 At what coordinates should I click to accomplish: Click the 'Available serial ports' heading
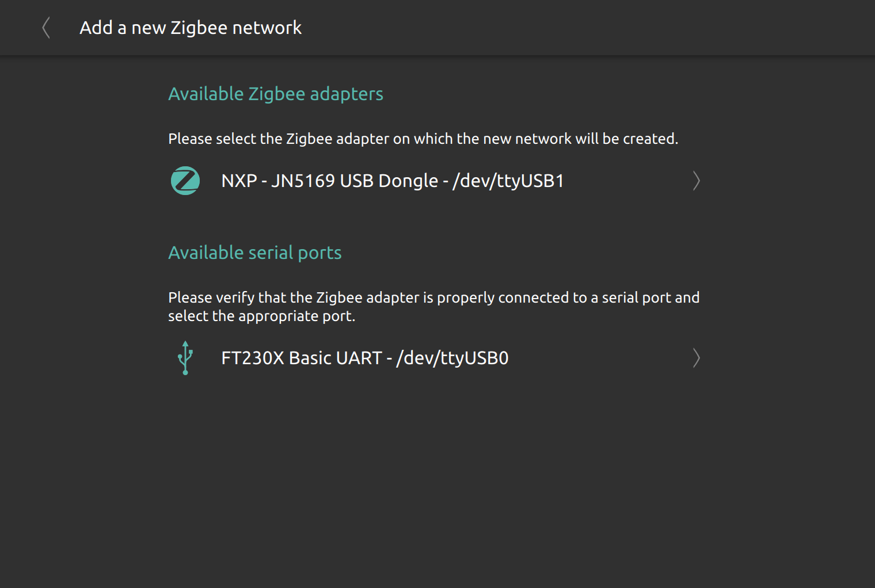click(255, 253)
